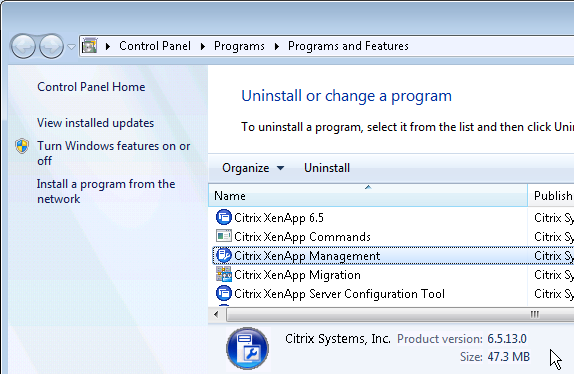Image resolution: width=574 pixels, height=374 pixels.
Task: Select Programs and Features breadcrumb
Action: point(348,46)
